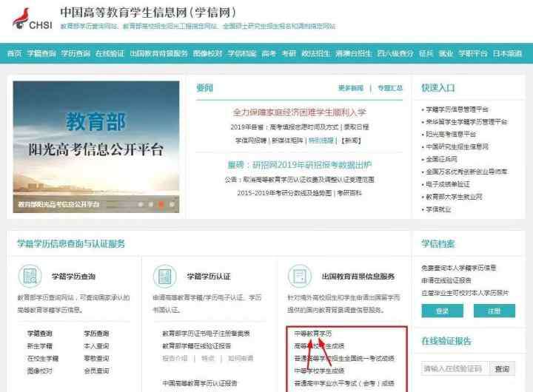The height and width of the screenshot is (392, 533).
Task: Click the 学籍学历认证 service icon
Action: 165,276
